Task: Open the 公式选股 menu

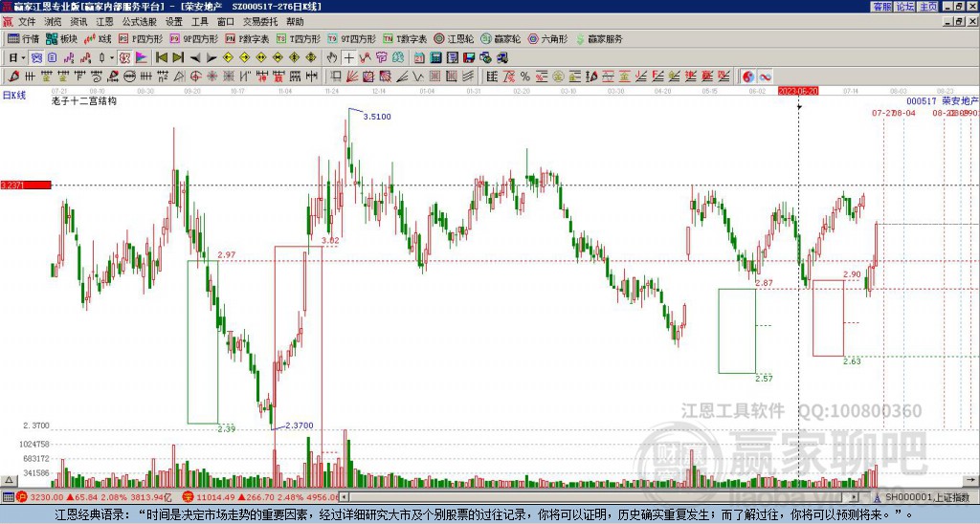Action: point(140,22)
